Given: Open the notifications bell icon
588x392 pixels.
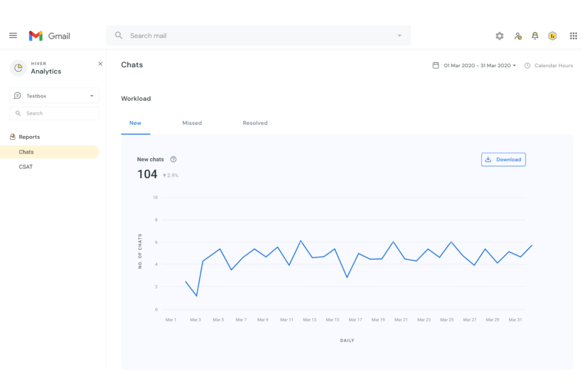Looking at the screenshot, I should point(535,36).
